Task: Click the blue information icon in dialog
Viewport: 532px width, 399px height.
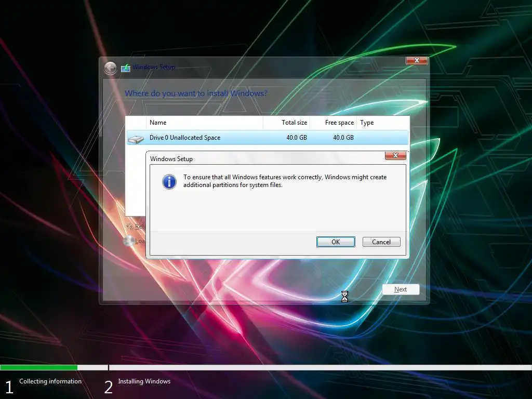Action: click(x=169, y=181)
